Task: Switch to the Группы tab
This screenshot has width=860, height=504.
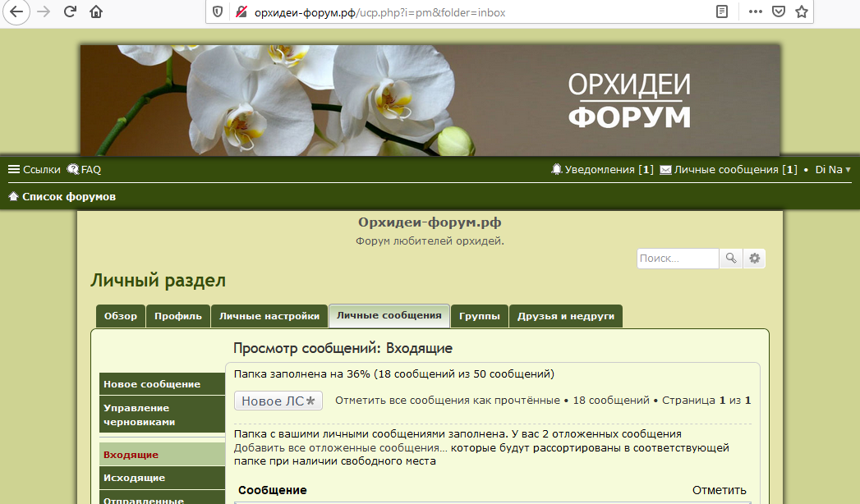Action: pyautogui.click(x=480, y=316)
